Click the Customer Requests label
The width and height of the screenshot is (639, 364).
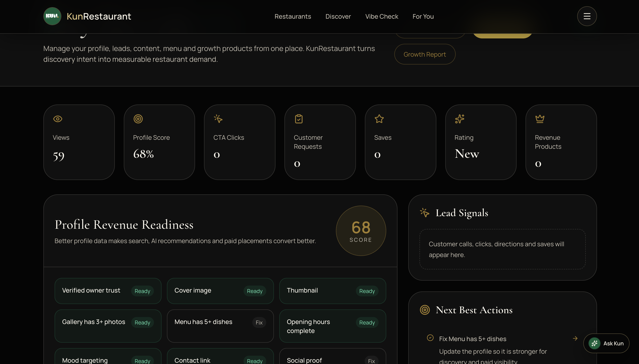pyautogui.click(x=308, y=142)
